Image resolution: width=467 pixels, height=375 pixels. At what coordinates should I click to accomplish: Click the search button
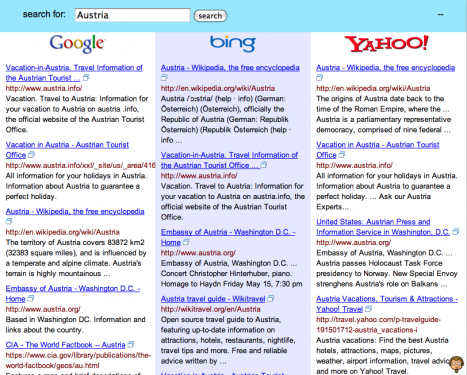210,16
